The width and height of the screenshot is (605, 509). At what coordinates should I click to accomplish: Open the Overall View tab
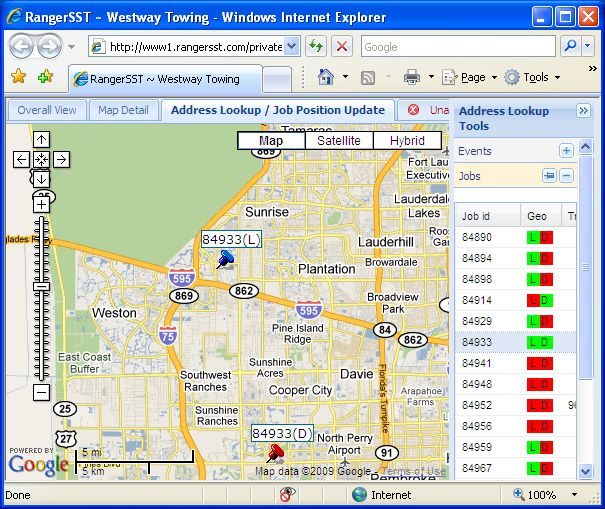[47, 110]
